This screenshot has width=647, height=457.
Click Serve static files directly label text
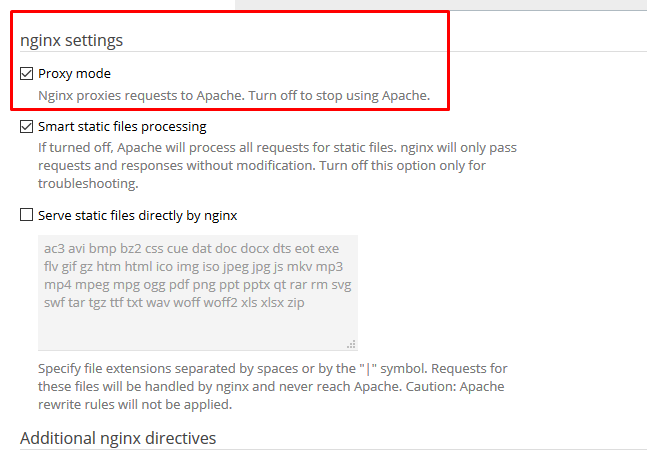click(137, 215)
